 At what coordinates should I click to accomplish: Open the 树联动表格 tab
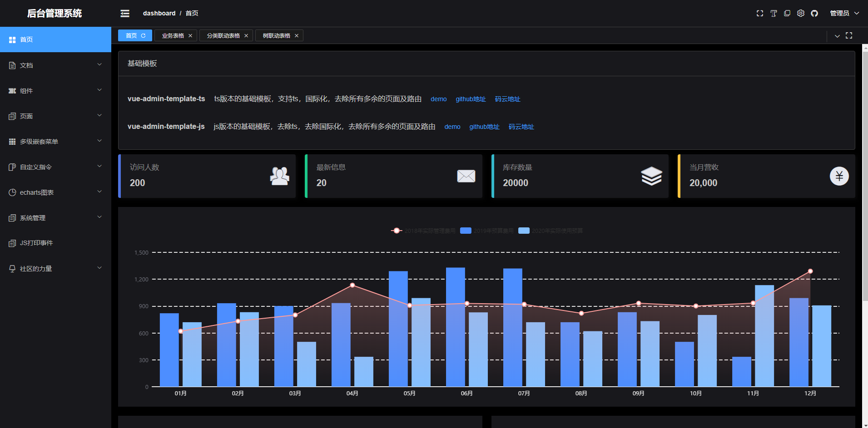coord(275,35)
